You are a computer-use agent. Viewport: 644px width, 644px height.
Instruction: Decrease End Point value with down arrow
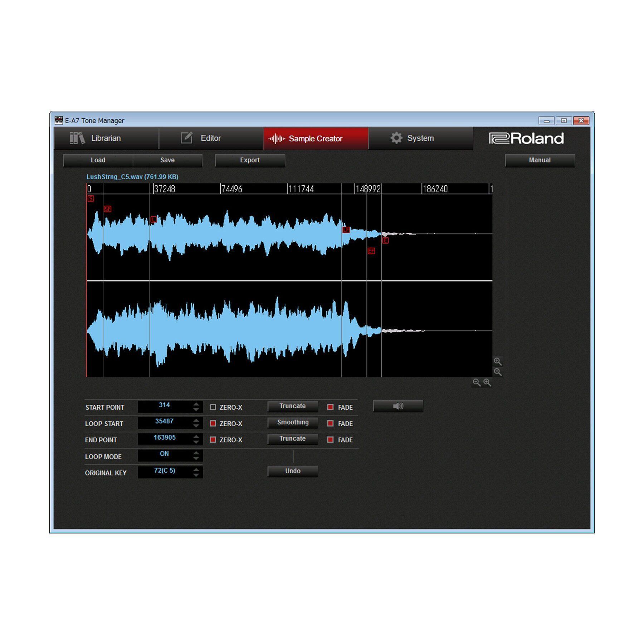click(x=196, y=443)
